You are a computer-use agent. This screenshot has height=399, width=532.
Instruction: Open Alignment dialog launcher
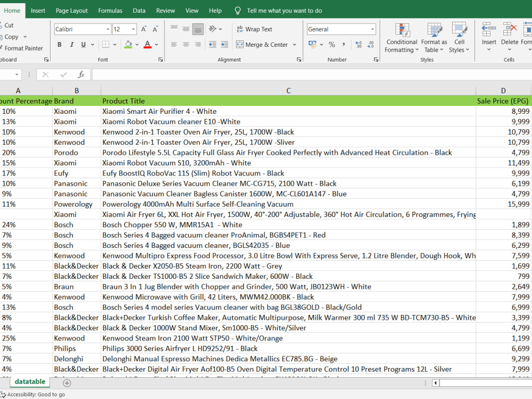click(299, 60)
